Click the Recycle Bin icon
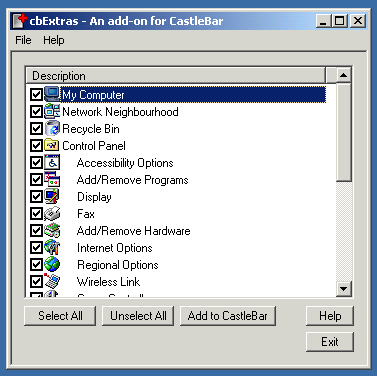This screenshot has width=377, height=376. 52,128
